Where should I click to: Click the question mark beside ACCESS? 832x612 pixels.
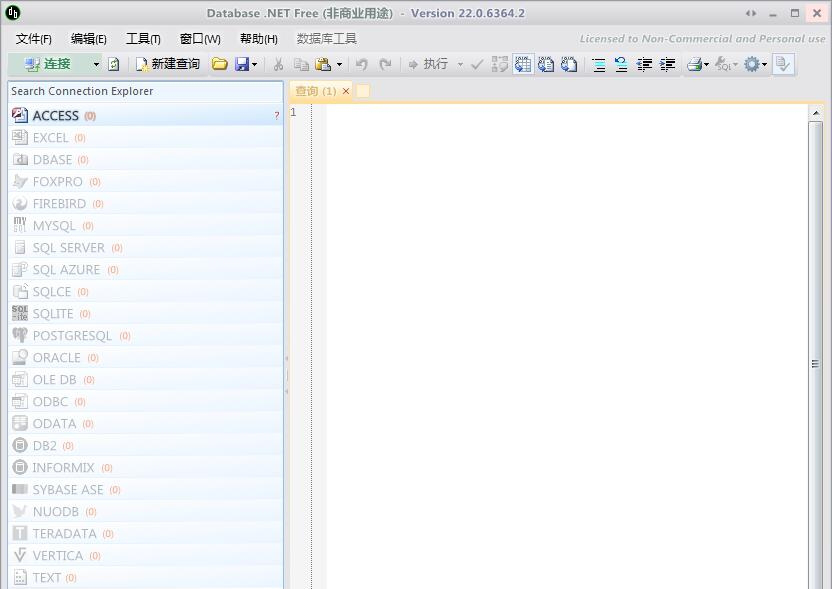tap(276, 115)
